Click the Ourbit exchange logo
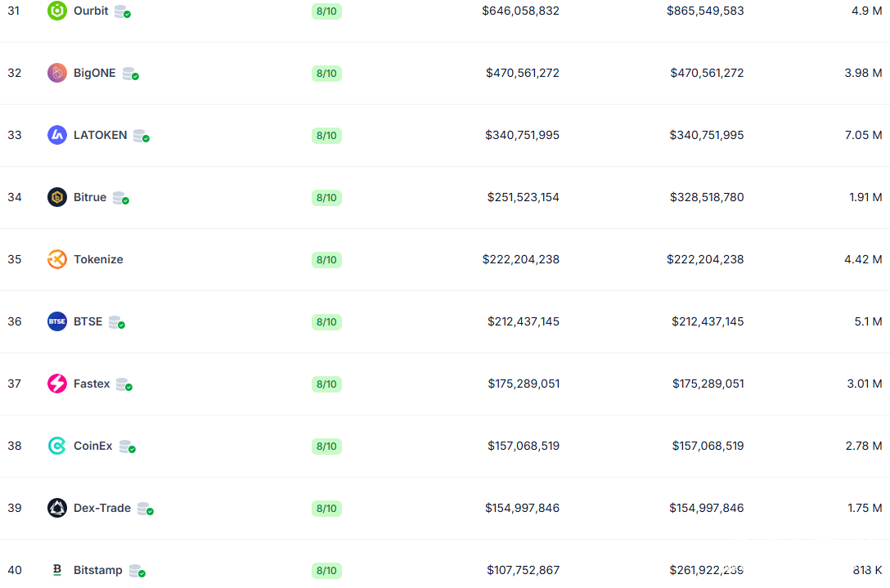Screen dimensions: 890x588 [x=56, y=11]
